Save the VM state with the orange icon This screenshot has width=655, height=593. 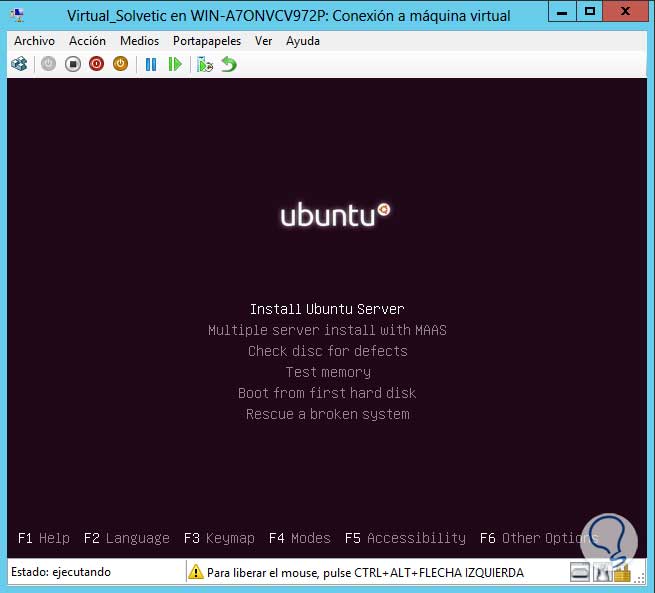click(x=120, y=64)
